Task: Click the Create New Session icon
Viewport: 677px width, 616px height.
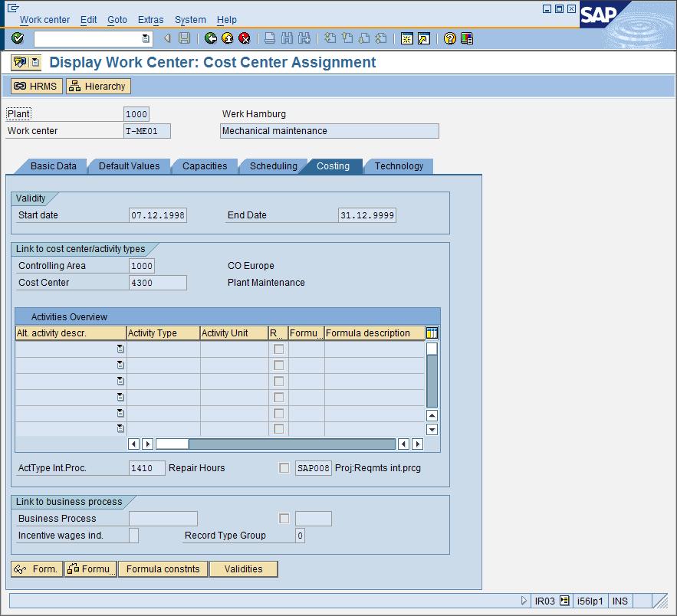Action: (x=406, y=38)
